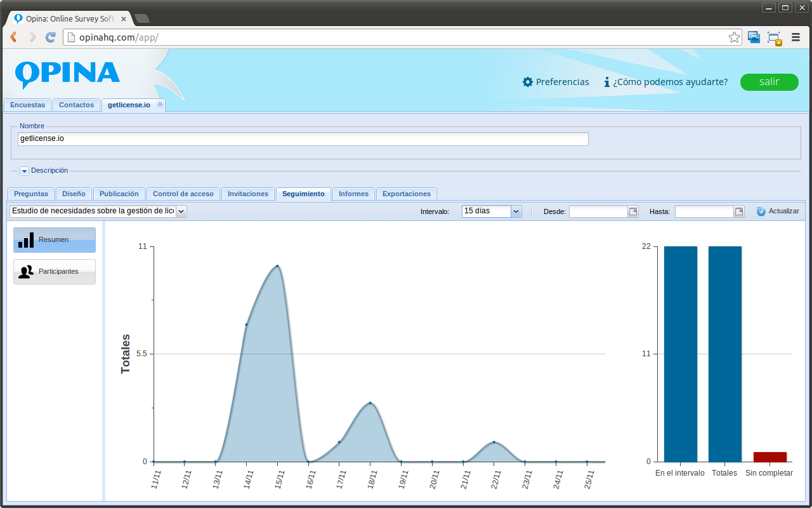Collapse the Descripción section
The height and width of the screenshot is (508, 812).
[x=24, y=171]
